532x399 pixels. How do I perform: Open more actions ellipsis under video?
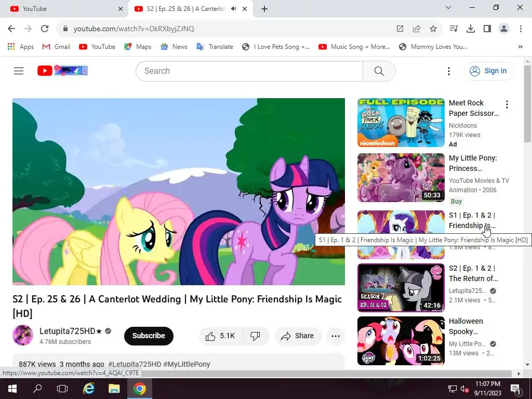coord(336,336)
